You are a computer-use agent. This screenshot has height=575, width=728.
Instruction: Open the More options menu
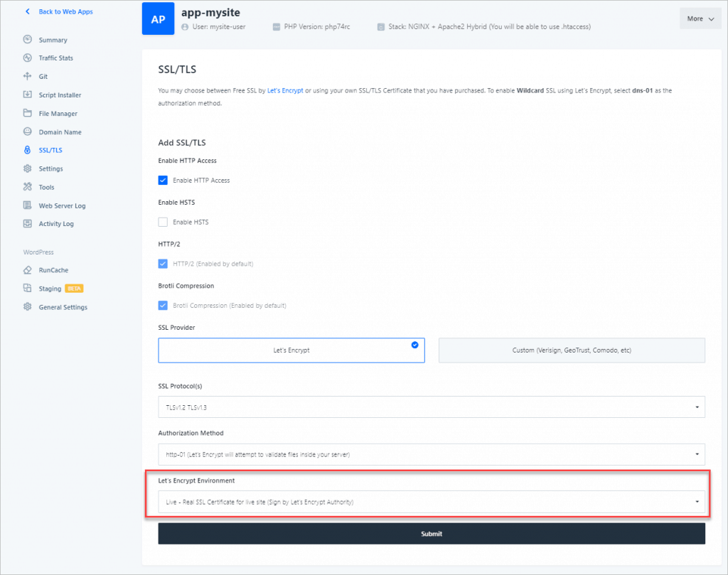coord(700,18)
